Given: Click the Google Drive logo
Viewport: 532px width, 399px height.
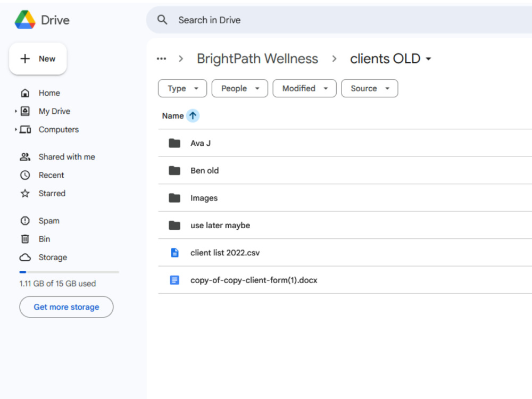Looking at the screenshot, I should coord(25,20).
